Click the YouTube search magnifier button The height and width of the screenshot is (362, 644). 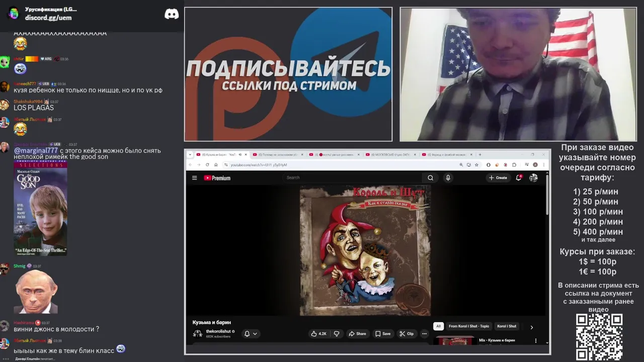430,177
